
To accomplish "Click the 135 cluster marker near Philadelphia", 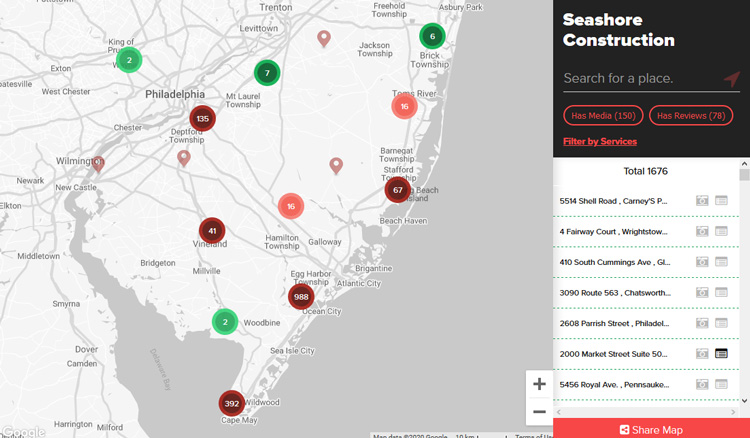I will [202, 118].
